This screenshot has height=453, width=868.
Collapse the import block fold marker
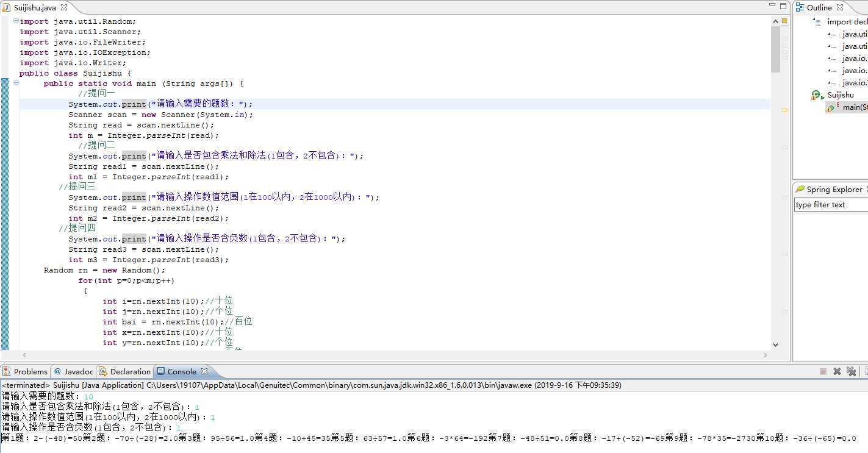tap(16, 21)
